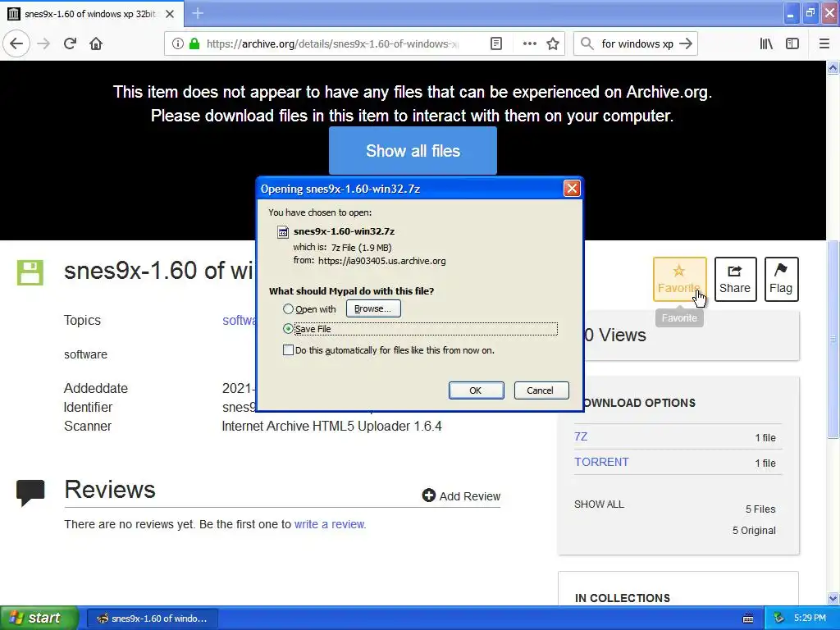This screenshot has height=630, width=840.
Task: Flag this item
Action: tap(781, 279)
